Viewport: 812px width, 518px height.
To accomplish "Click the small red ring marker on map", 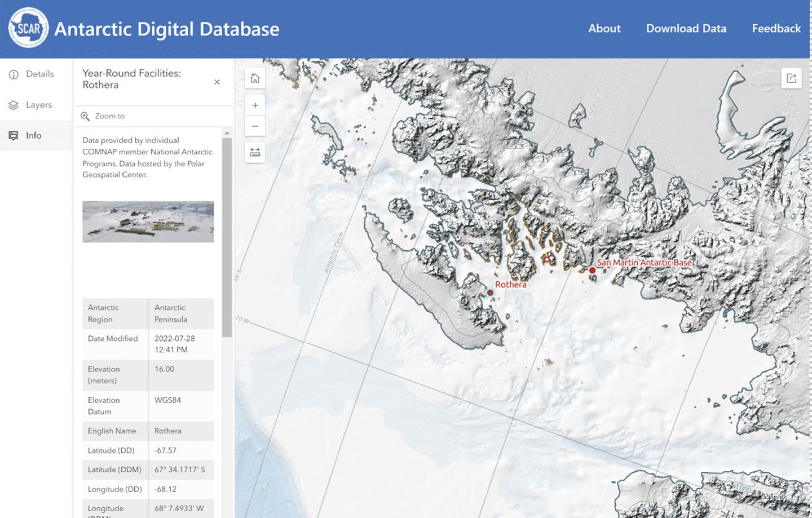I will click(x=546, y=260).
